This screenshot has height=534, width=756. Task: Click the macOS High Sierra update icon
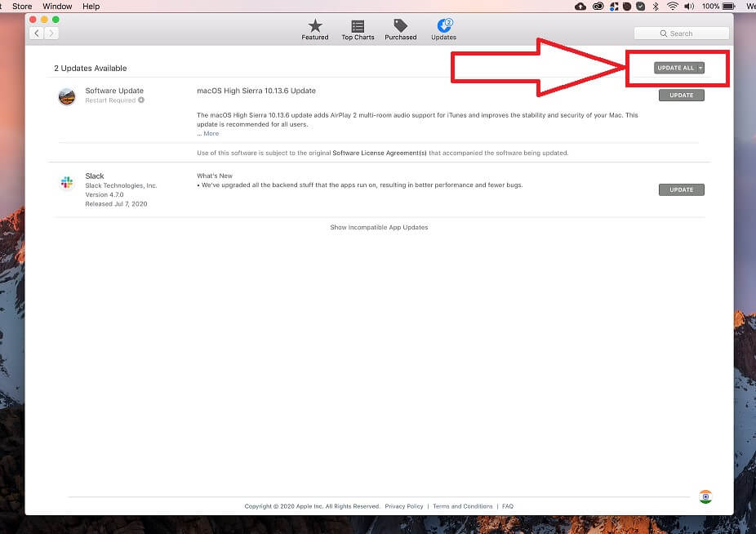67,96
